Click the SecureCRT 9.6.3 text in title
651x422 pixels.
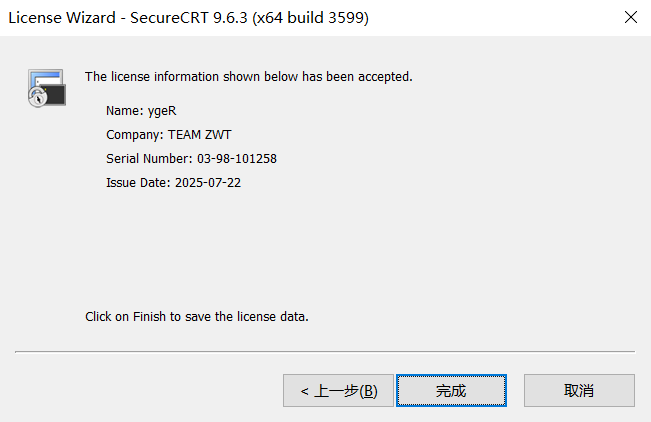pyautogui.click(x=189, y=18)
